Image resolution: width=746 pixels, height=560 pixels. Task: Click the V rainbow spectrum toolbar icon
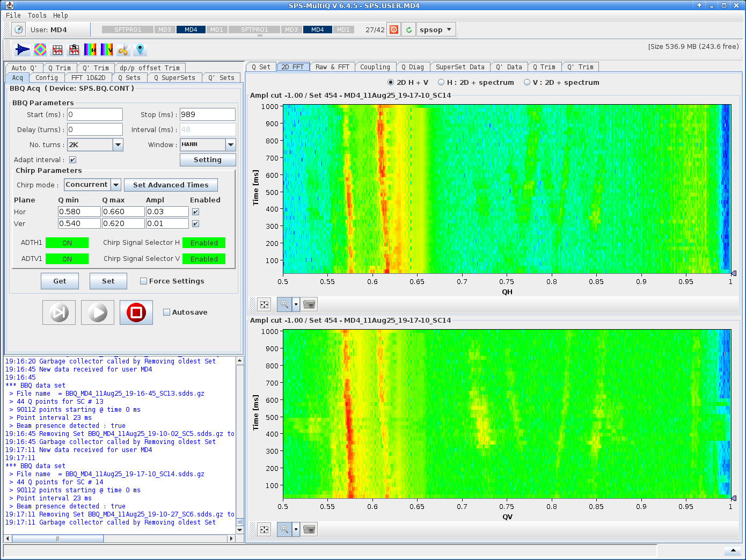click(x=107, y=49)
